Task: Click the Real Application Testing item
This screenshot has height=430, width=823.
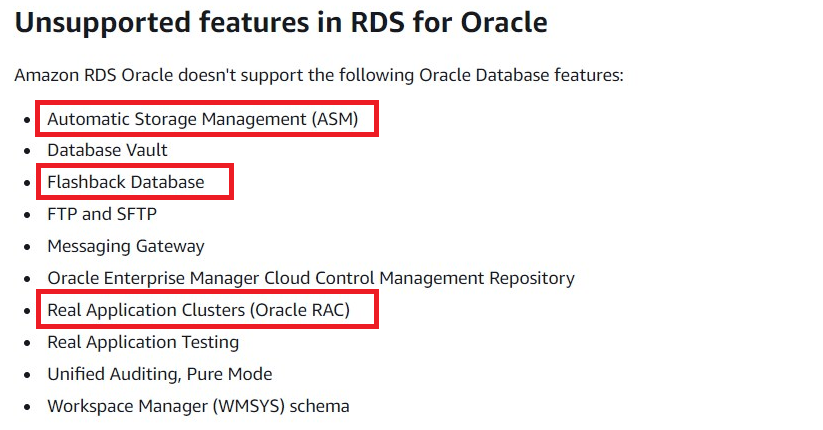Action: [143, 342]
